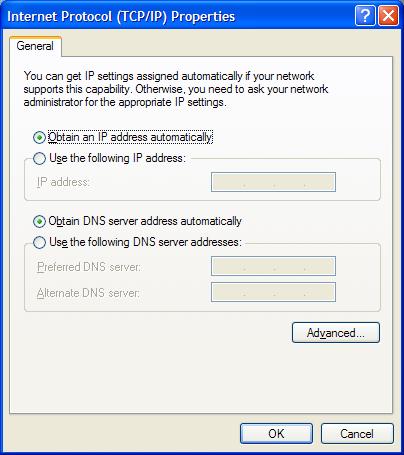Click the Alternate DNS server input box
This screenshot has height=455, width=404.
click(273, 292)
